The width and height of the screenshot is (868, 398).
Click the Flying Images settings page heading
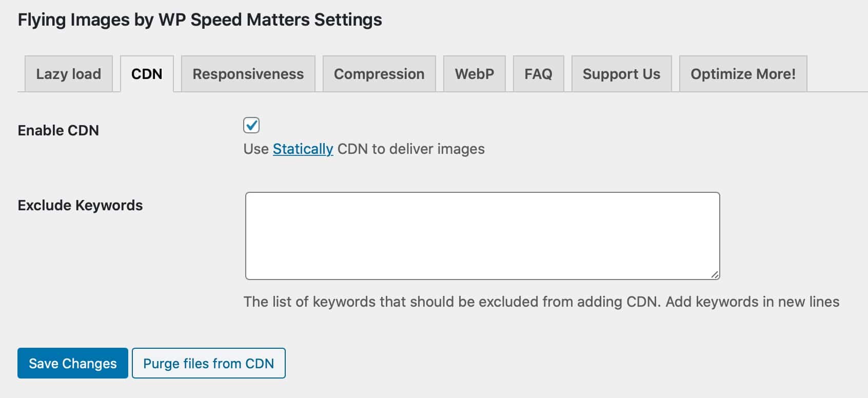(200, 19)
